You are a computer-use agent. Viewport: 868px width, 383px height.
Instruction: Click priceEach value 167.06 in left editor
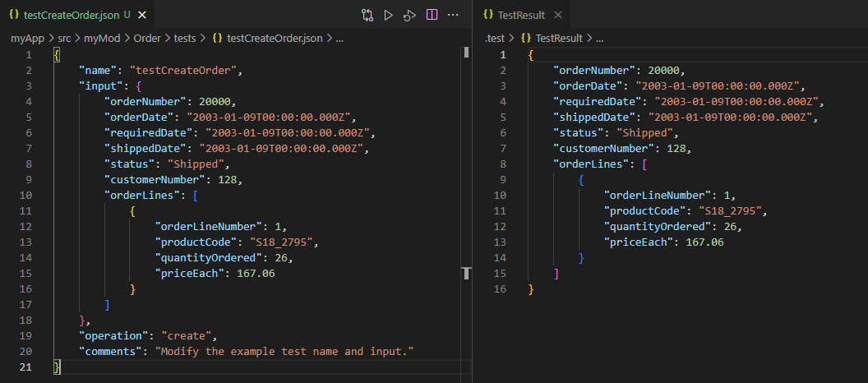point(256,274)
